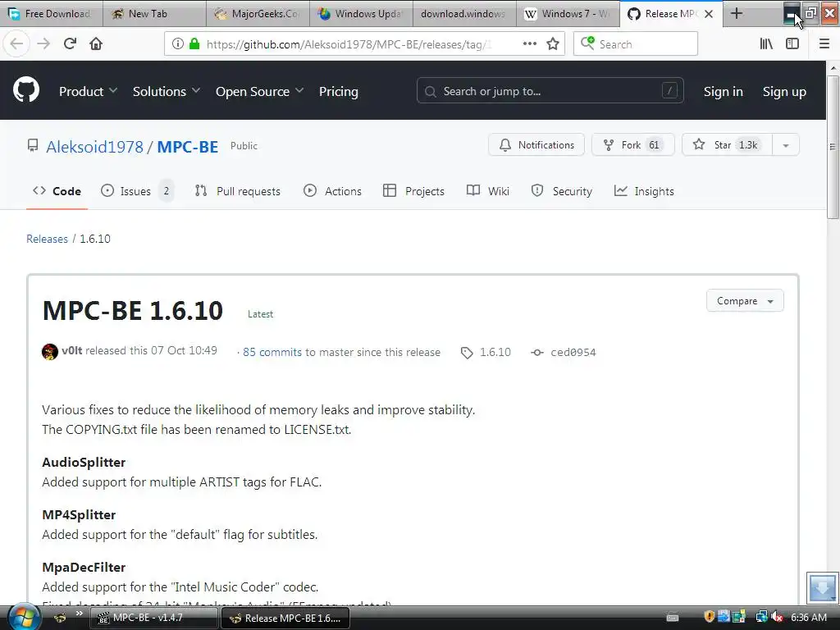Bookmark this page with the star icon

[553, 44]
